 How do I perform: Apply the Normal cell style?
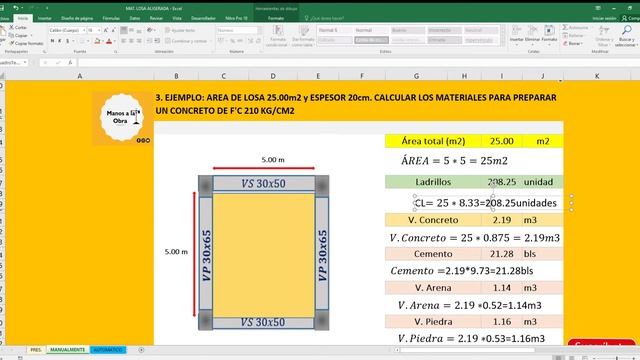coord(371,30)
